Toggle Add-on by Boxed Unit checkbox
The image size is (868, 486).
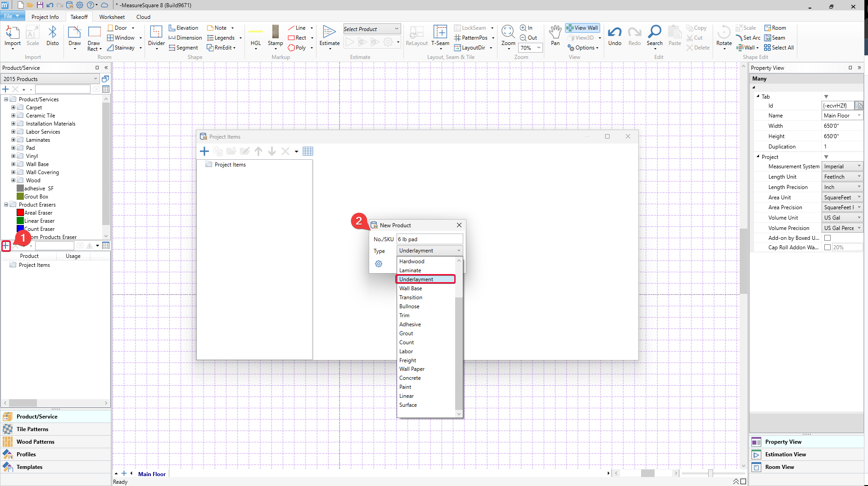pyautogui.click(x=827, y=238)
